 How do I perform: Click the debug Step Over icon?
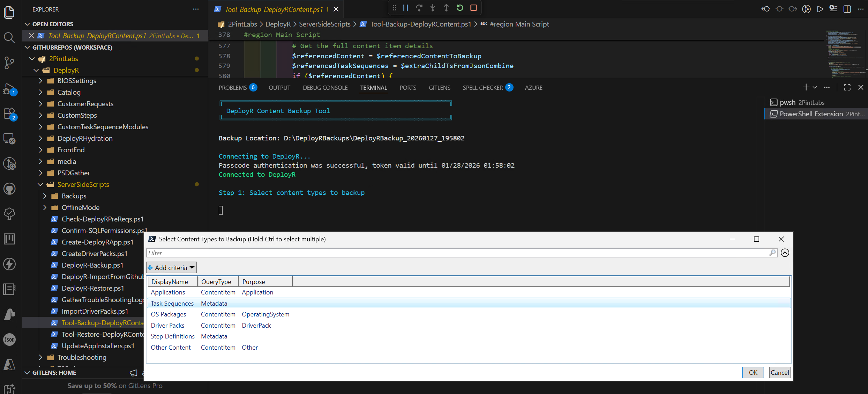click(419, 8)
